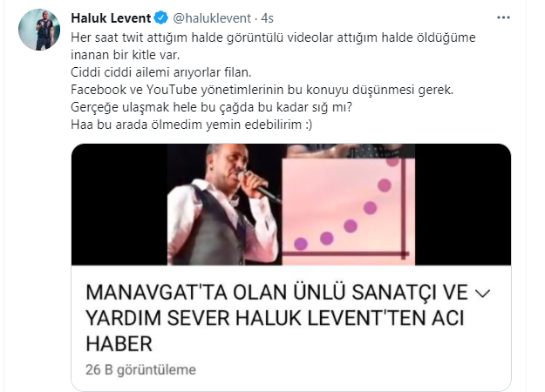Open the three-dot more options menu
The width and height of the screenshot is (545, 392).
(503, 17)
